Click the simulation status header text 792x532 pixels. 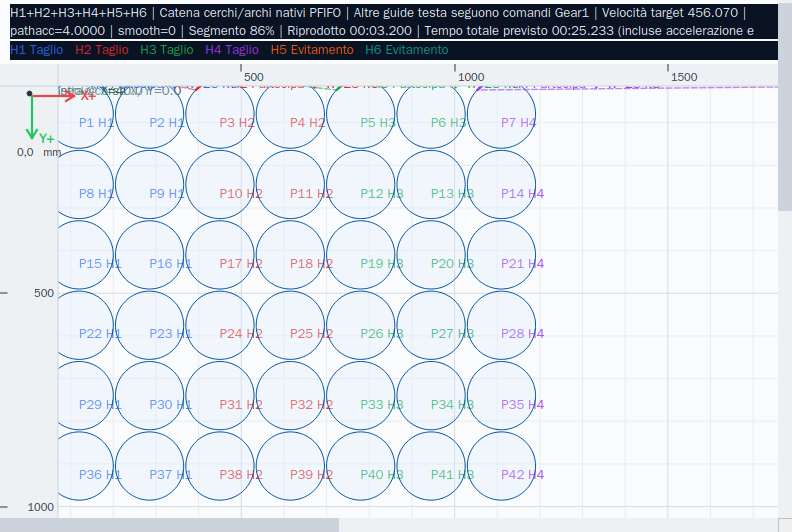pos(381,22)
